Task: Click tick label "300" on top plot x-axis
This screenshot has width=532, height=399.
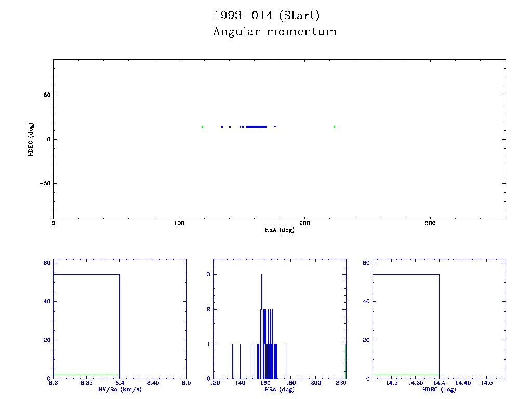Action: point(430,223)
